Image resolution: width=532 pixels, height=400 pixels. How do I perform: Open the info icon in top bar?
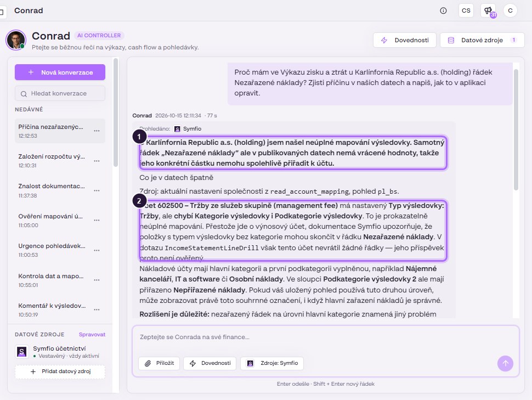click(443, 10)
